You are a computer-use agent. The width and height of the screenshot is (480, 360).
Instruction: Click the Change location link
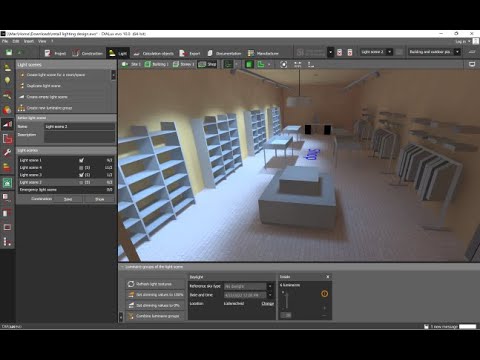(267, 304)
